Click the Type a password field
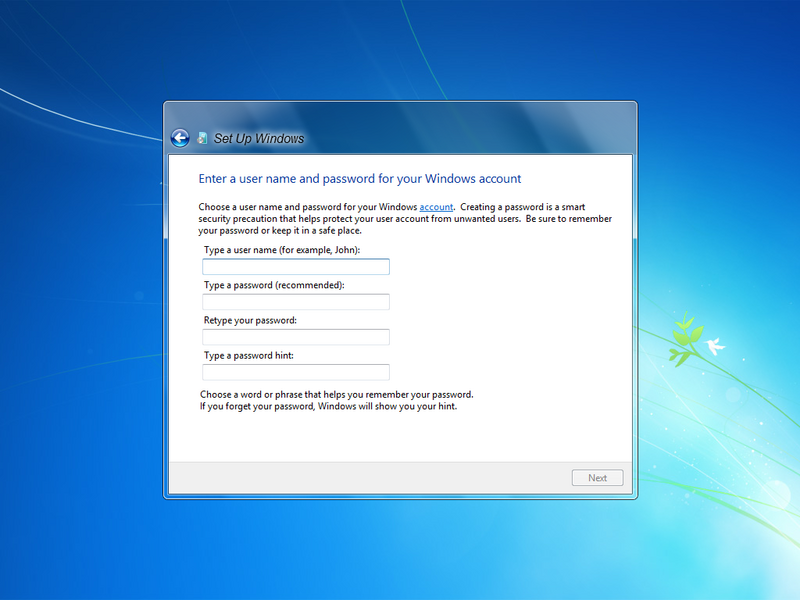This screenshot has width=800, height=600. (296, 302)
